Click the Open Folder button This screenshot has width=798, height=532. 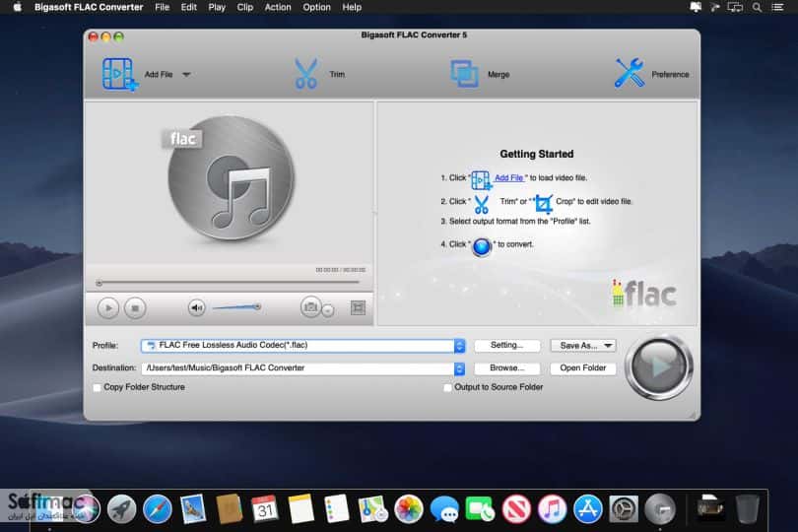click(x=583, y=367)
